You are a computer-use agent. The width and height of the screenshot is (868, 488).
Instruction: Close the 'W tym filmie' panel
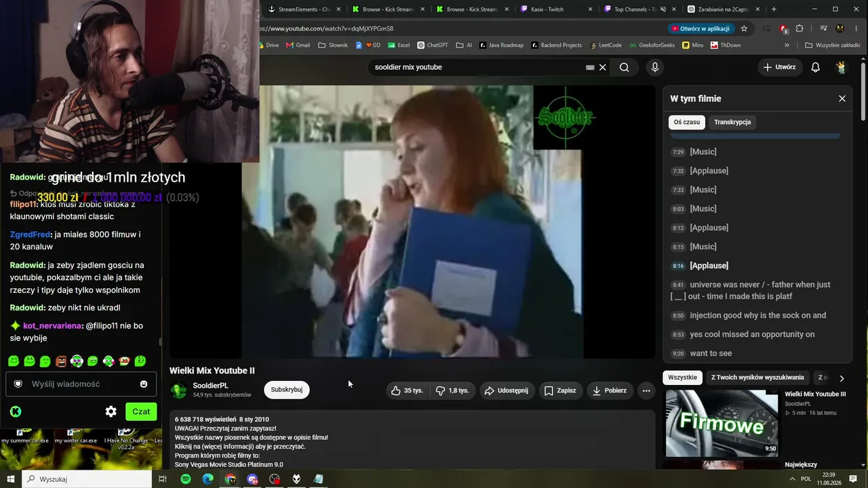(842, 98)
